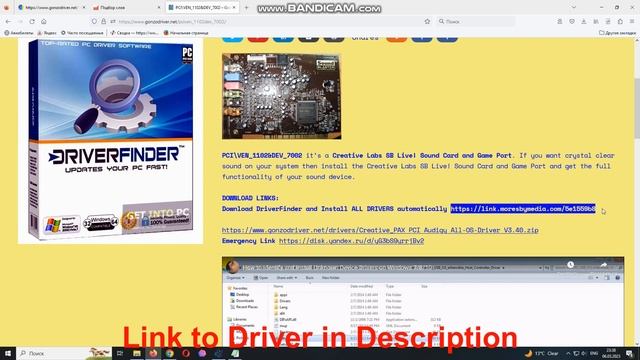Open the taskbar clock and date
Screen dimensions: 640x360
611,353
